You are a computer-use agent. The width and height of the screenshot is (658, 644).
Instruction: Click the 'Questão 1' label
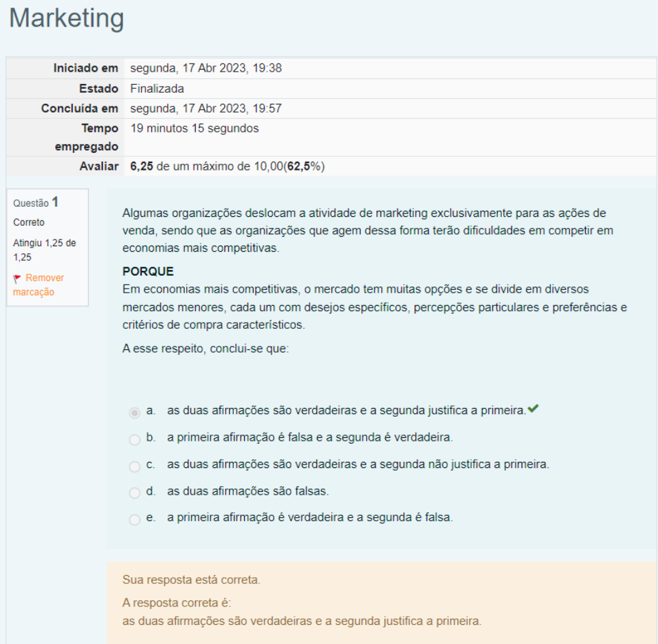[35, 202]
